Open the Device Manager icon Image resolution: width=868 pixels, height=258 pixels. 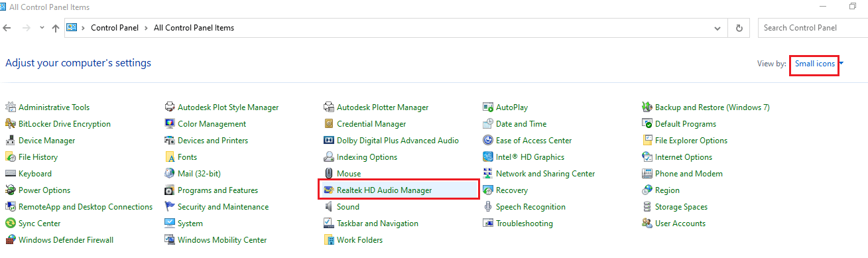tap(11, 141)
